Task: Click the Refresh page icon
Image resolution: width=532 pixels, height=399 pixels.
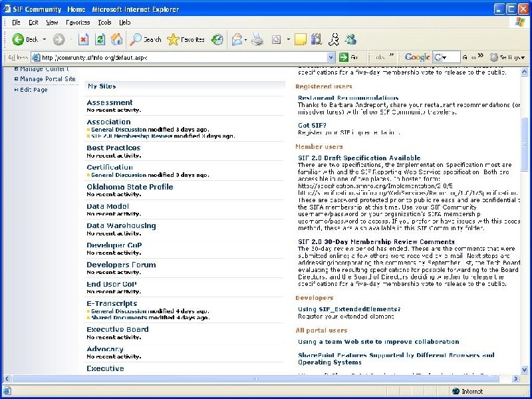Action: [100, 39]
